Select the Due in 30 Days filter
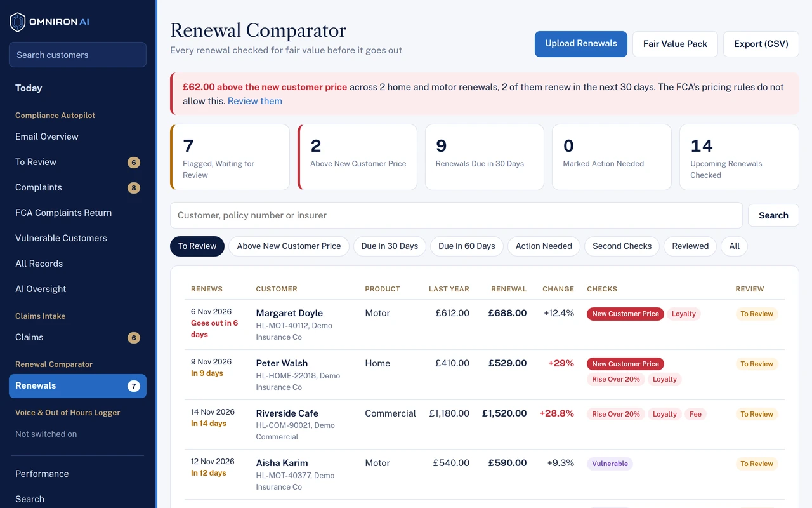 [x=390, y=246]
